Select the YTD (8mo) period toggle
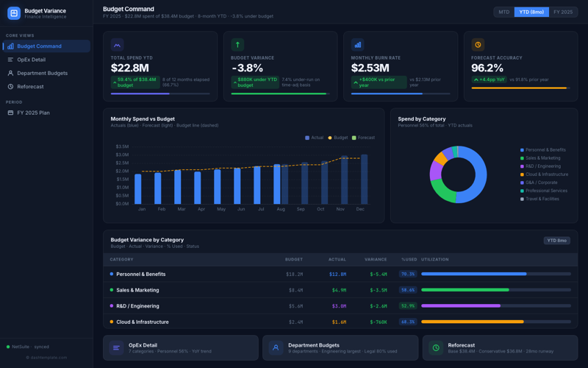588x368 pixels. 531,12
